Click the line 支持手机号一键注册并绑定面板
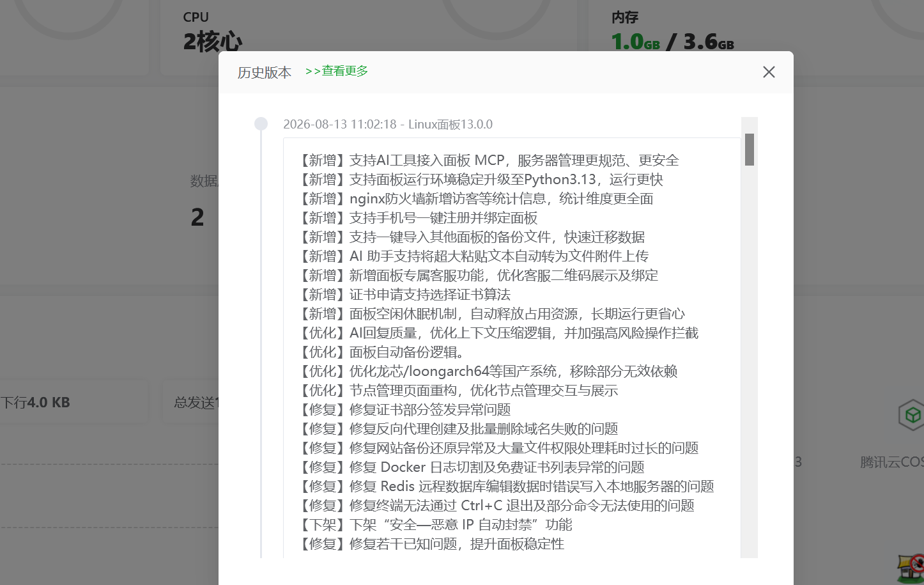Screen dimensions: 924x585 (418, 217)
